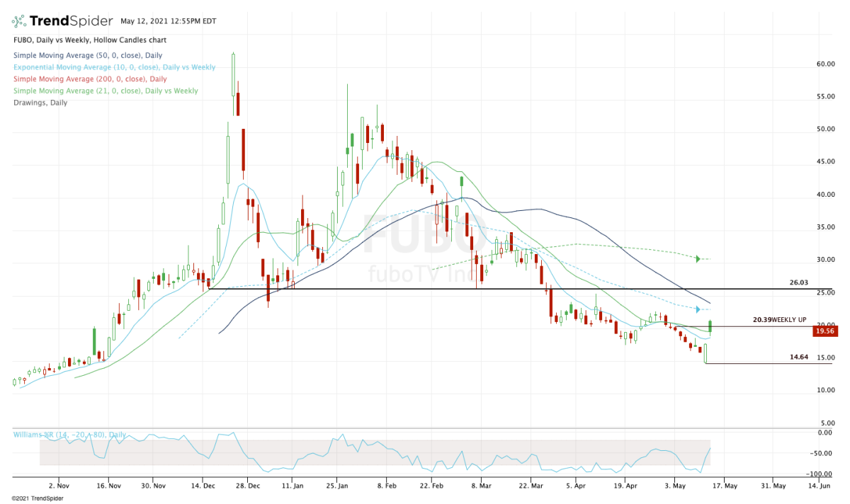
Task: Select the 14.64 low level label
Action: [x=798, y=357]
